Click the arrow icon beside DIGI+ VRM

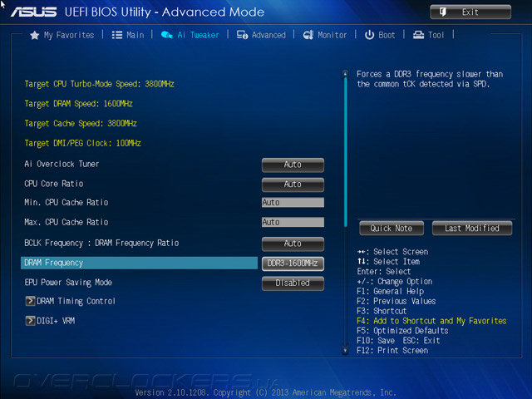point(30,321)
